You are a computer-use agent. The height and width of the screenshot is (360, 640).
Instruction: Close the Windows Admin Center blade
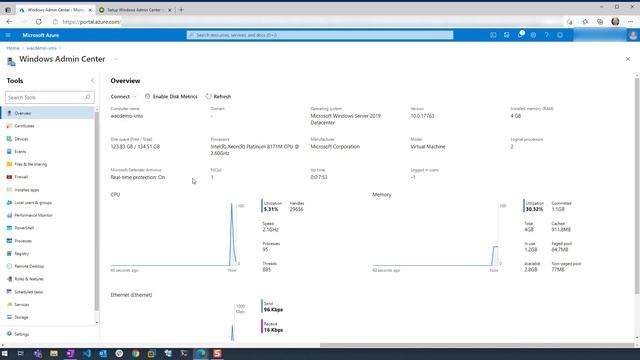coord(628,59)
